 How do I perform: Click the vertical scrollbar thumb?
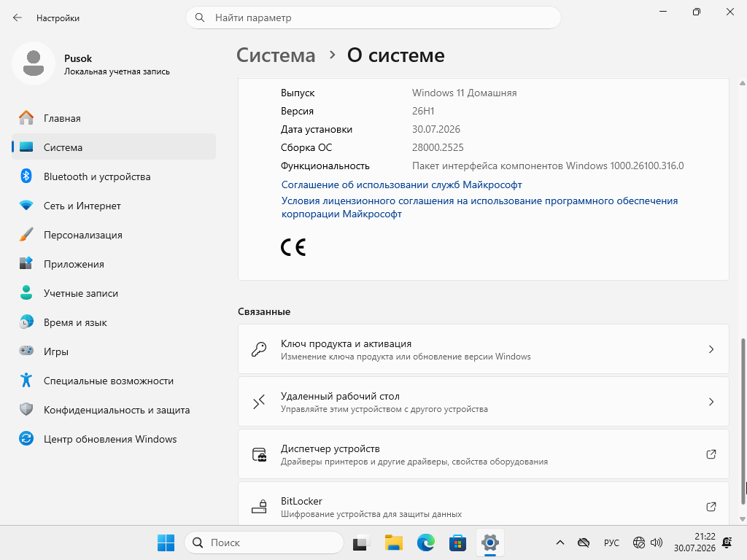pos(742,421)
